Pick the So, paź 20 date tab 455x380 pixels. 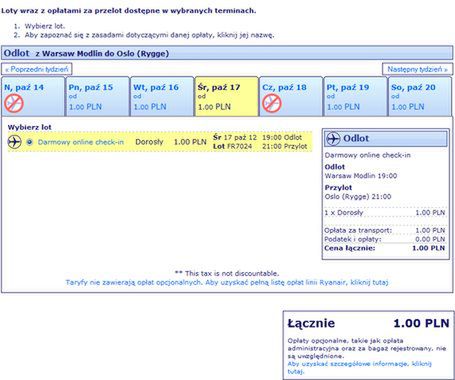[420, 96]
